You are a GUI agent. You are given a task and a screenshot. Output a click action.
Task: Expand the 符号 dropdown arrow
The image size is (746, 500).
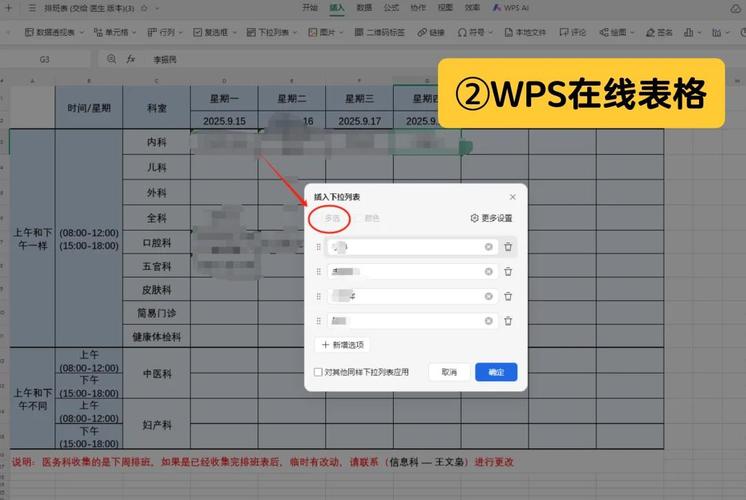pos(491,32)
